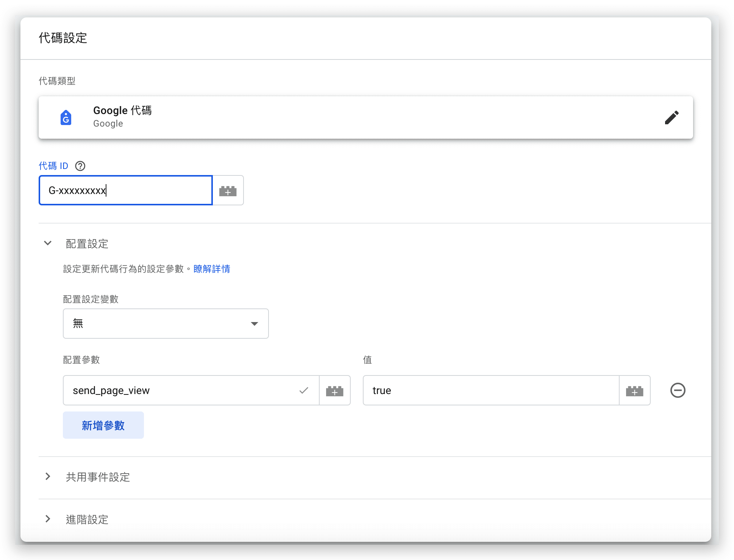Screen dimensions: 734x560
Task: Click checkmark inside send_page_view field
Action: pyautogui.click(x=304, y=391)
